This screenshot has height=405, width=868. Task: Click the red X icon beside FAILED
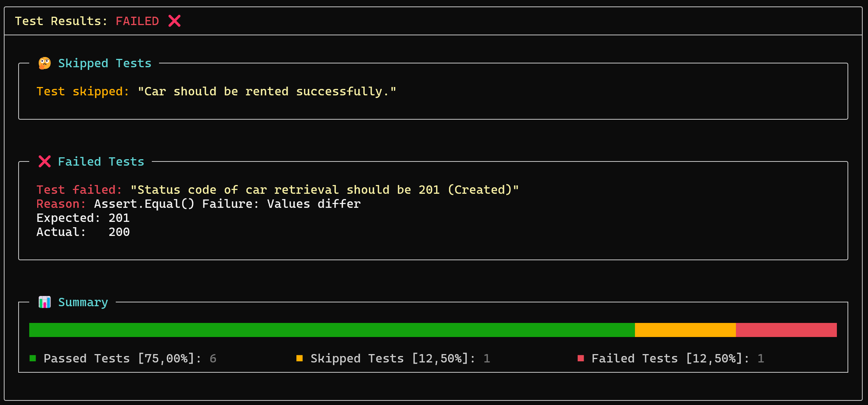(x=175, y=21)
